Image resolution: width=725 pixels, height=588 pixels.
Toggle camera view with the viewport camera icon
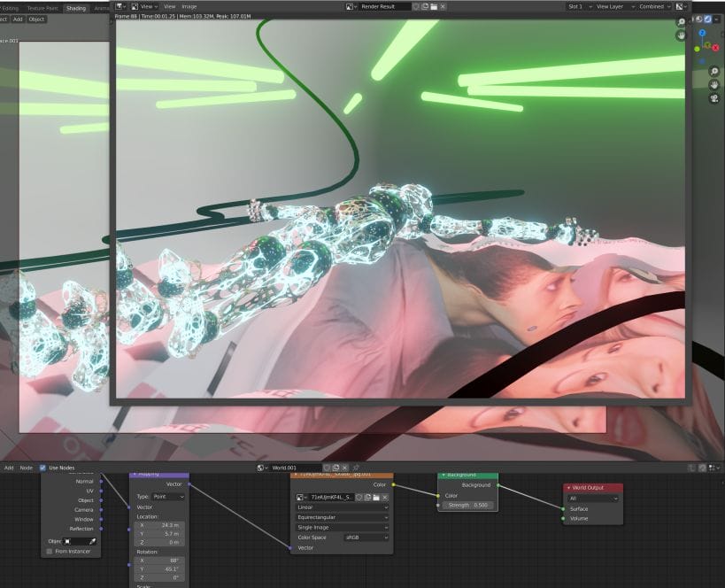tap(714, 98)
